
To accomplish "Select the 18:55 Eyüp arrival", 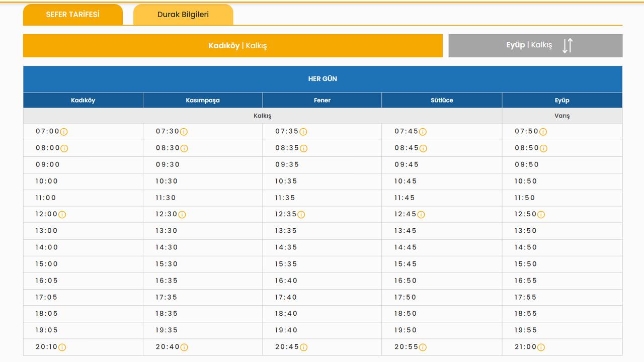I will pos(526,313).
